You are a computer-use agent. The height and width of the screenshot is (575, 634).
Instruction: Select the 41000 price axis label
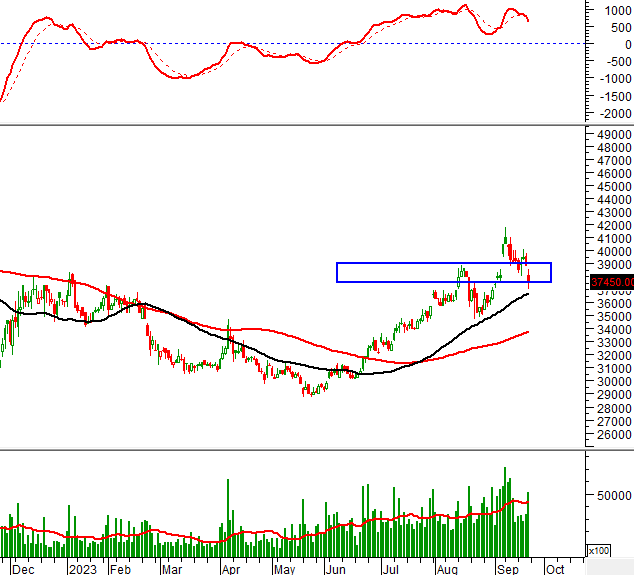pyautogui.click(x=614, y=238)
